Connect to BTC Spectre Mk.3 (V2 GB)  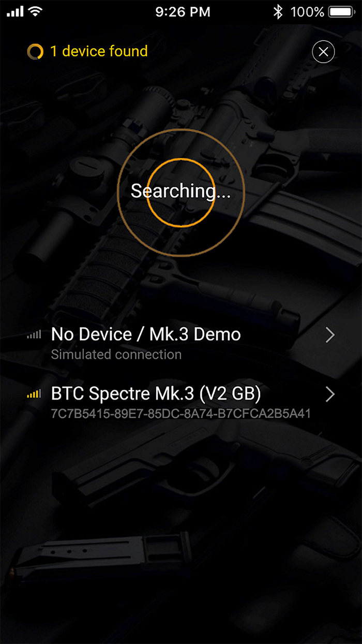point(181,402)
